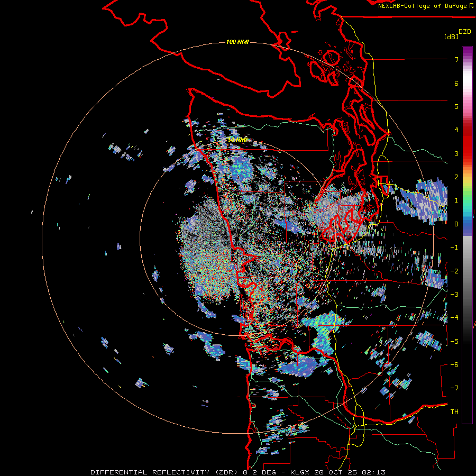Click the -3 dB label on legend
The height and width of the screenshot is (476, 476).
pyautogui.click(x=454, y=294)
